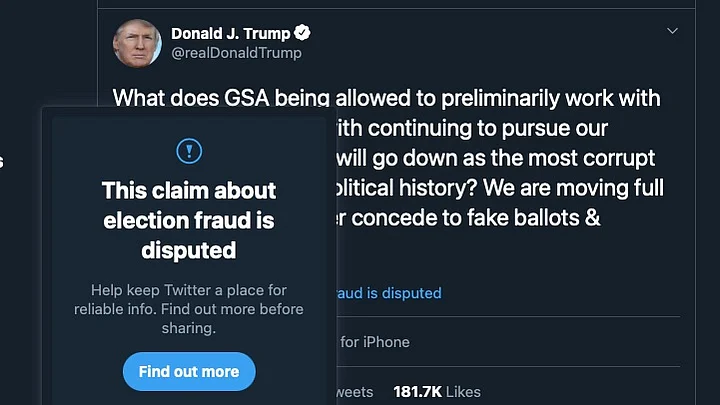The width and height of the screenshot is (720, 405).
Task: Click the 'for iPhone' source link
Action: [374, 342]
